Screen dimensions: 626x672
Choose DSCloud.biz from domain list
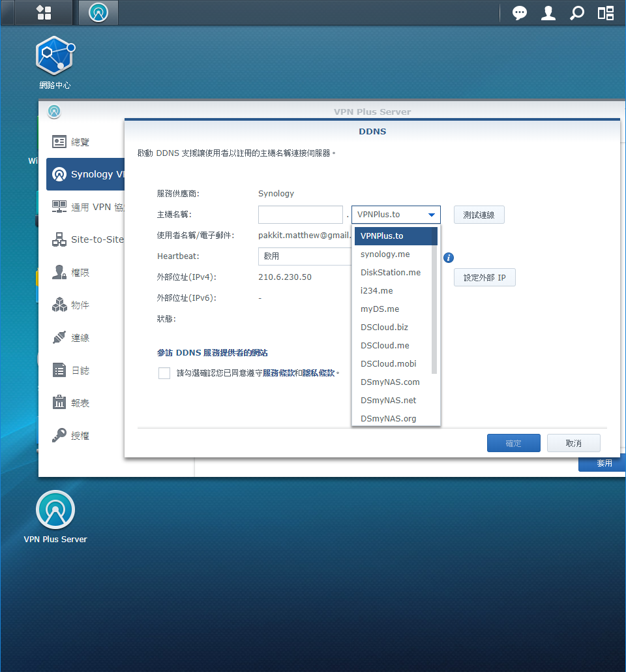(x=393, y=328)
